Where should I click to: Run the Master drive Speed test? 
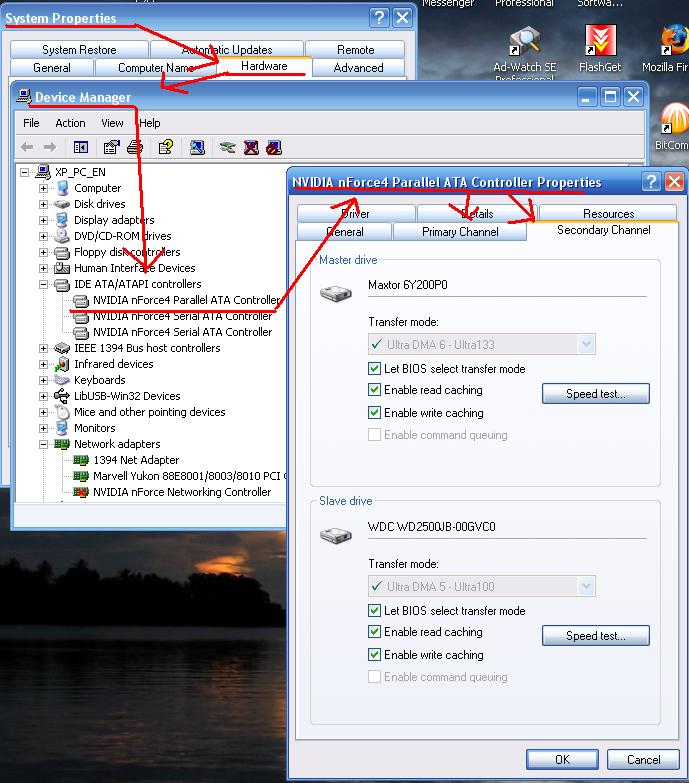point(596,393)
